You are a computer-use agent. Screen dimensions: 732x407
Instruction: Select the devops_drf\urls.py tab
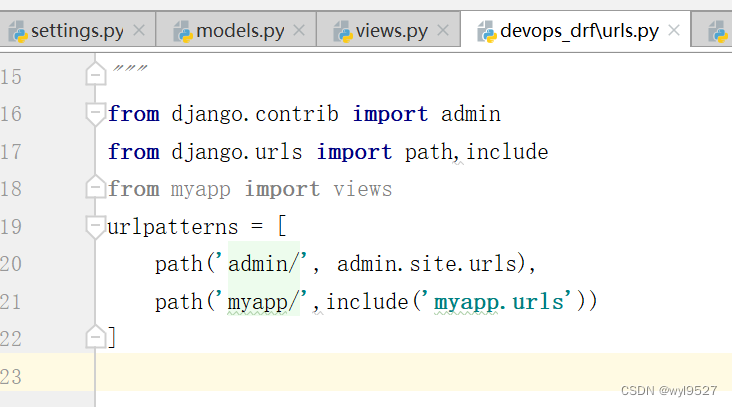click(x=576, y=31)
